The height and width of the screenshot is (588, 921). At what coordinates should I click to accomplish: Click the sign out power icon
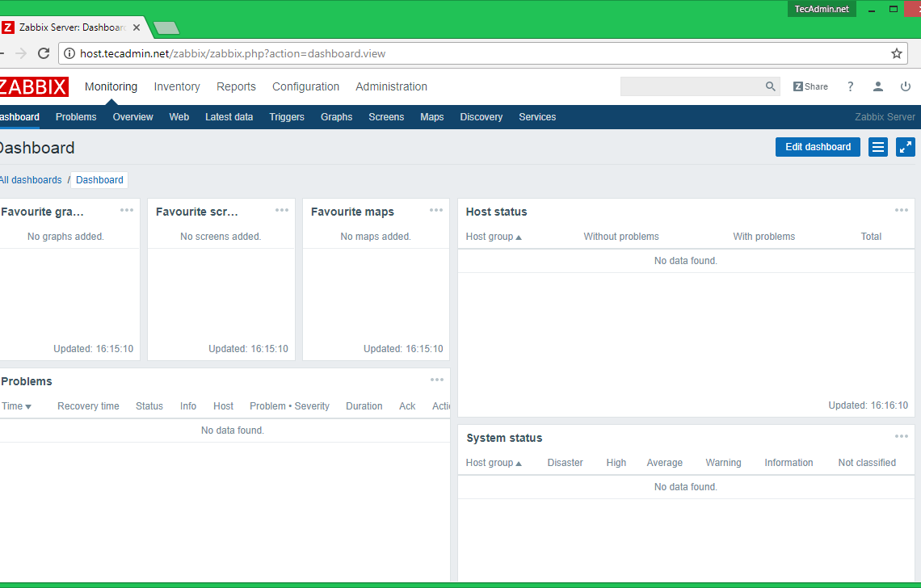click(x=905, y=86)
